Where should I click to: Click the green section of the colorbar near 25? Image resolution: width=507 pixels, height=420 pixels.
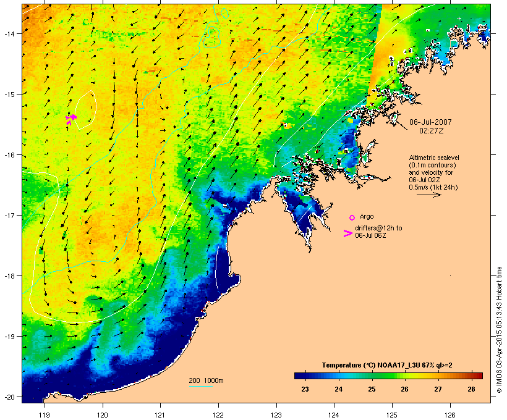372,376
